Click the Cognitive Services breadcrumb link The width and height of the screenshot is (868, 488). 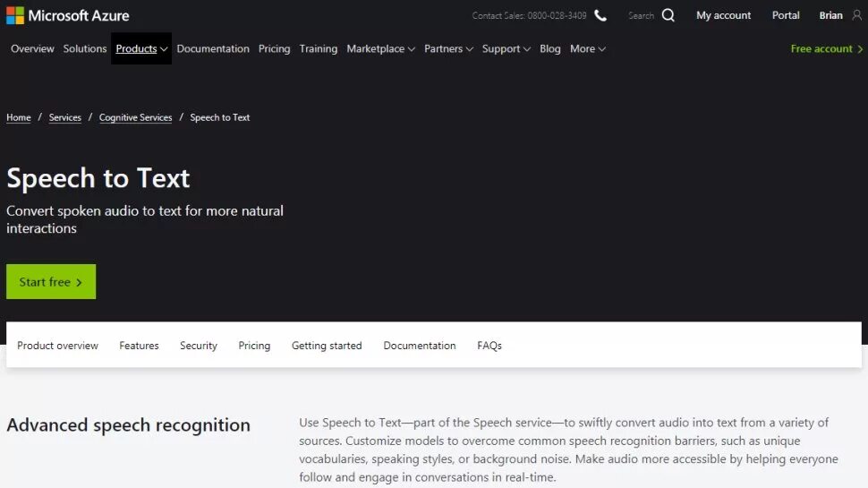click(136, 117)
